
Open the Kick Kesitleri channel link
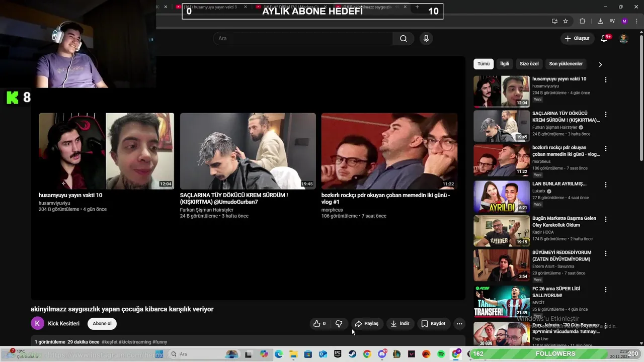click(64, 324)
